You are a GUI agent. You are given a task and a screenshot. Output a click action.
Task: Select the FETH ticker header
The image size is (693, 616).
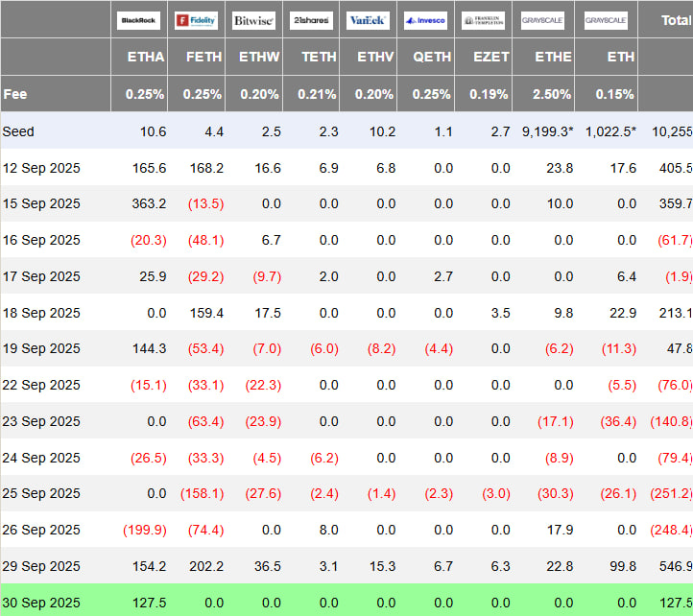click(x=203, y=57)
